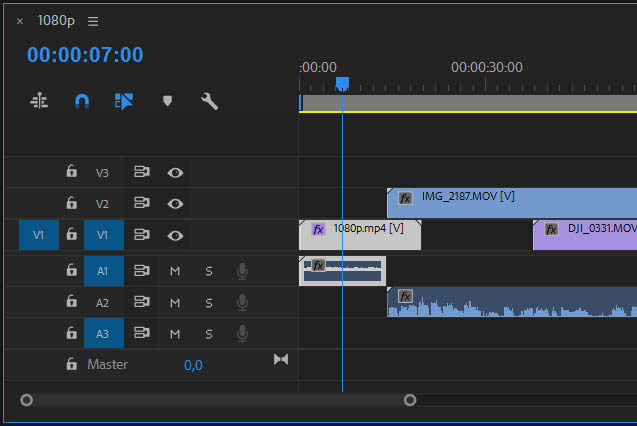Toggle sync lock for A1
Image resolution: width=637 pixels, height=426 pixels.
[142, 270]
